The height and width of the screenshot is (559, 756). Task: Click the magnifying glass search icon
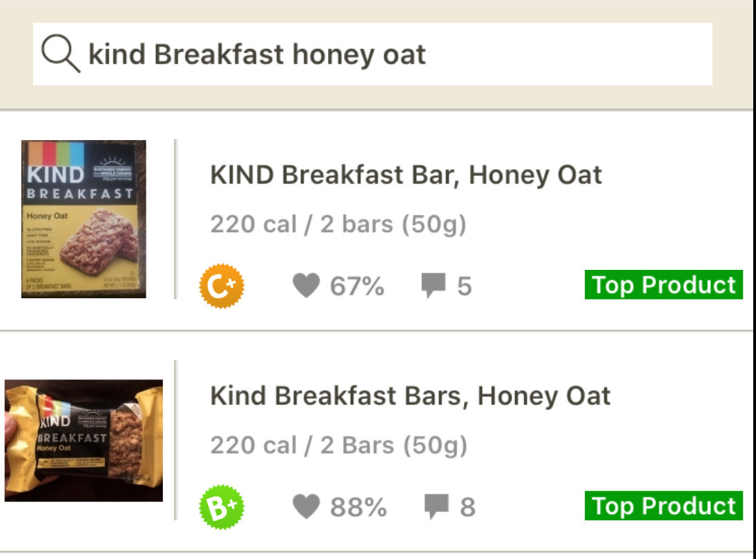[62, 52]
